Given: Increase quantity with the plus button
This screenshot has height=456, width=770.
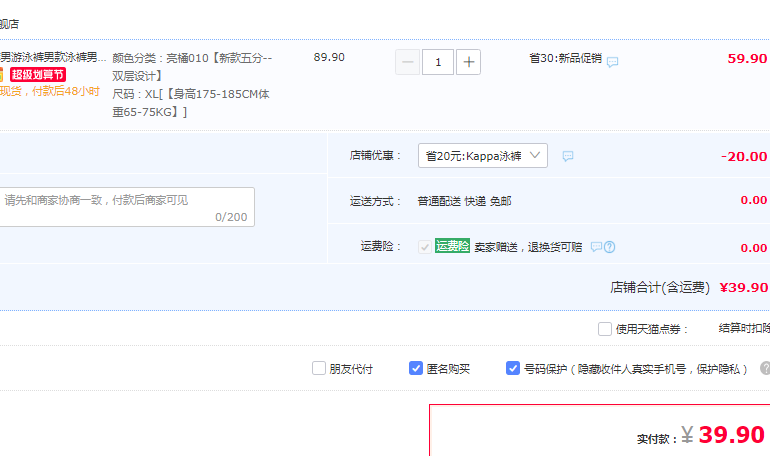Looking at the screenshot, I should pyautogui.click(x=468, y=62).
